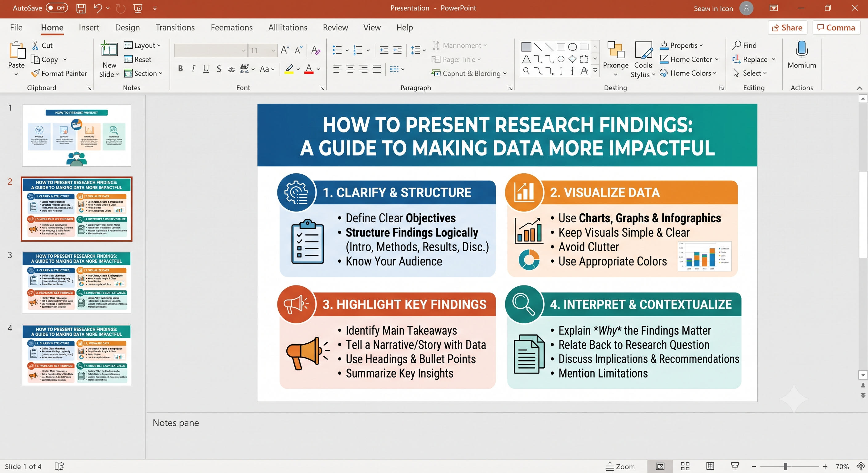The width and height of the screenshot is (868, 473).
Task: Click the Save icon in title bar
Action: click(x=81, y=8)
